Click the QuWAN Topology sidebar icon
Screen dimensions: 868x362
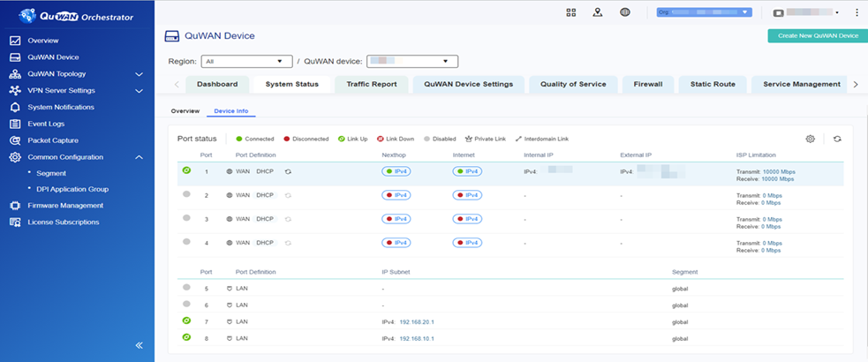(x=16, y=73)
